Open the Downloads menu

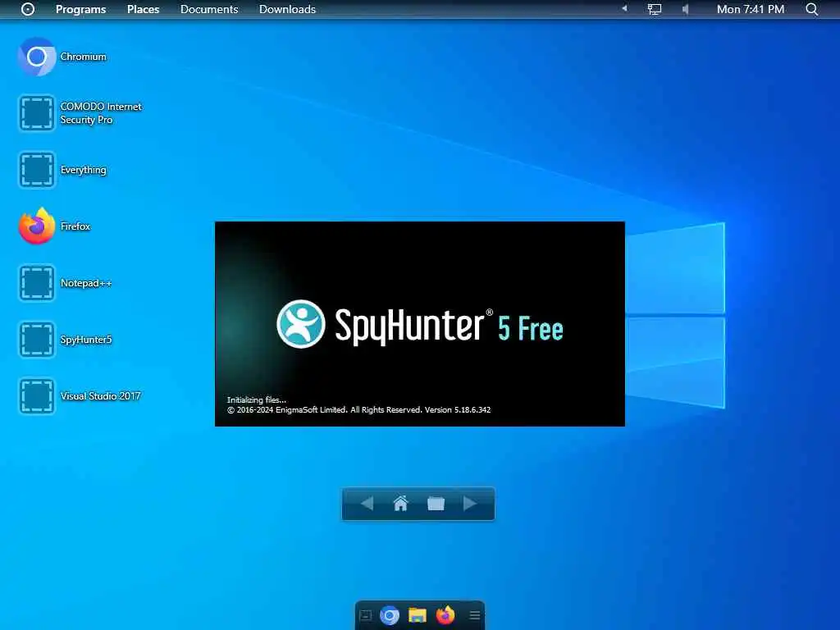click(287, 9)
